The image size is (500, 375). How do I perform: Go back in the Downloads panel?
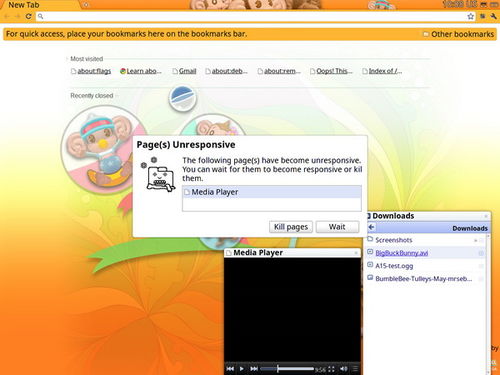pos(372,227)
